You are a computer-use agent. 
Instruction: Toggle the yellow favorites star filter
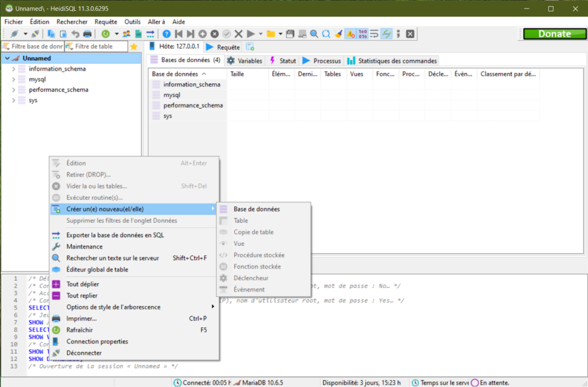[134, 47]
